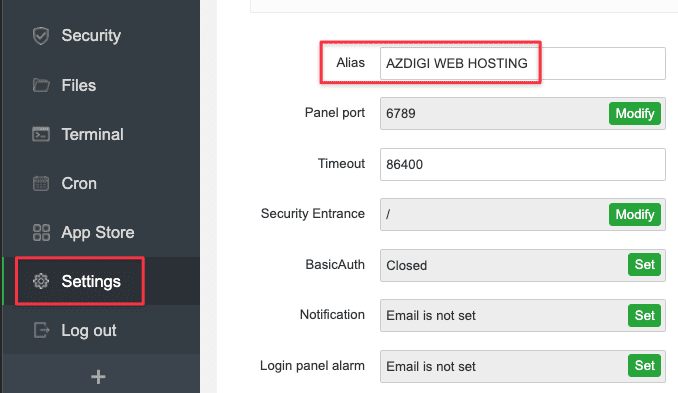678x393 pixels.
Task: Click the plus icon below Log out
Action: pos(98,377)
